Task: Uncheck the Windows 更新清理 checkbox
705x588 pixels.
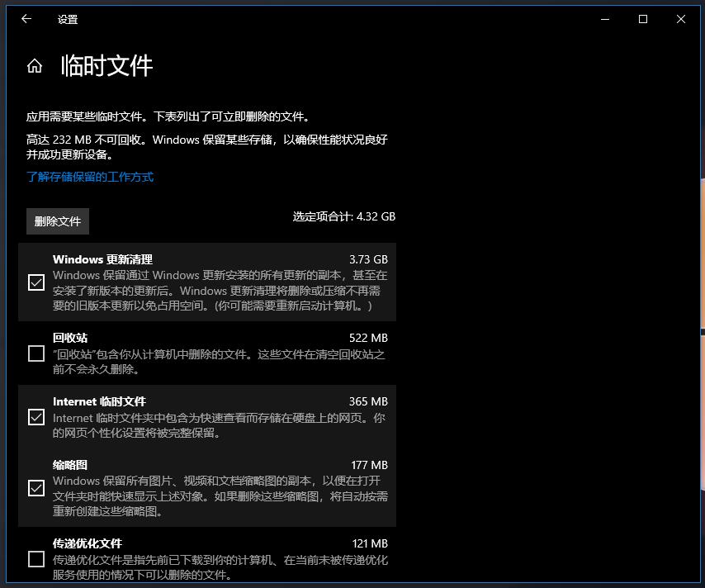Action: [x=36, y=282]
